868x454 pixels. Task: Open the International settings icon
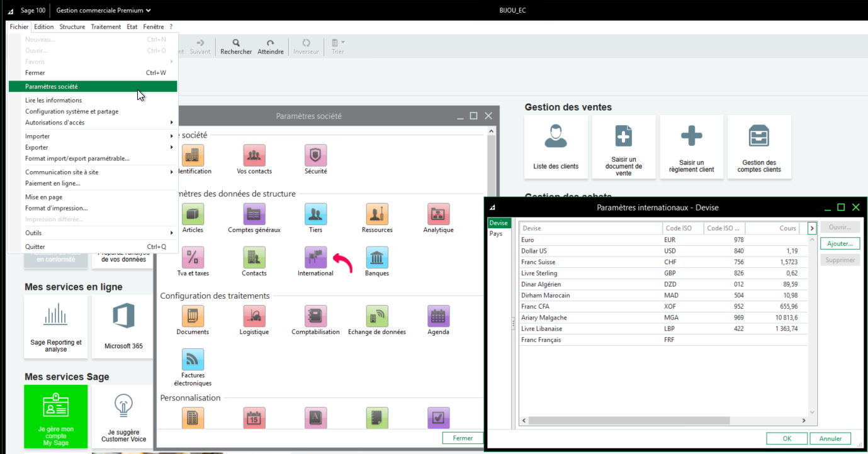coord(315,258)
